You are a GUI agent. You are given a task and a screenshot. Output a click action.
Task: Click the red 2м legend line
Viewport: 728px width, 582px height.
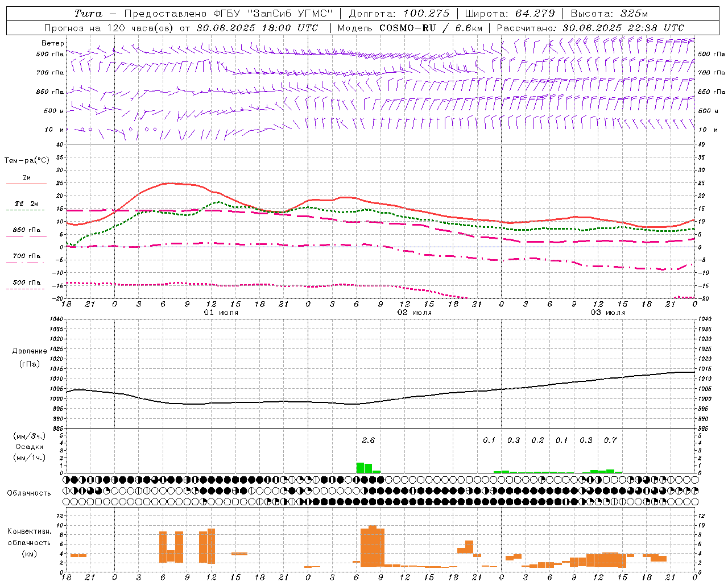(27, 184)
